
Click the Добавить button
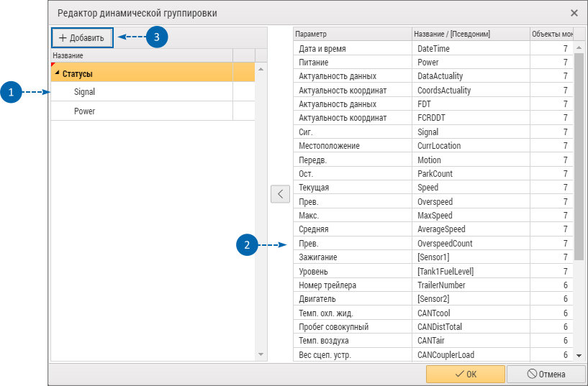[82, 38]
